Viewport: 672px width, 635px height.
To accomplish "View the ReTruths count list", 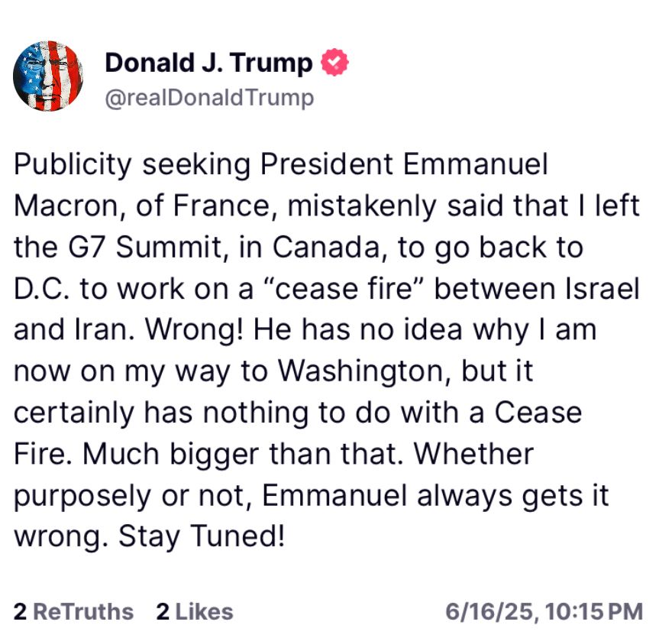I will [x=73, y=611].
